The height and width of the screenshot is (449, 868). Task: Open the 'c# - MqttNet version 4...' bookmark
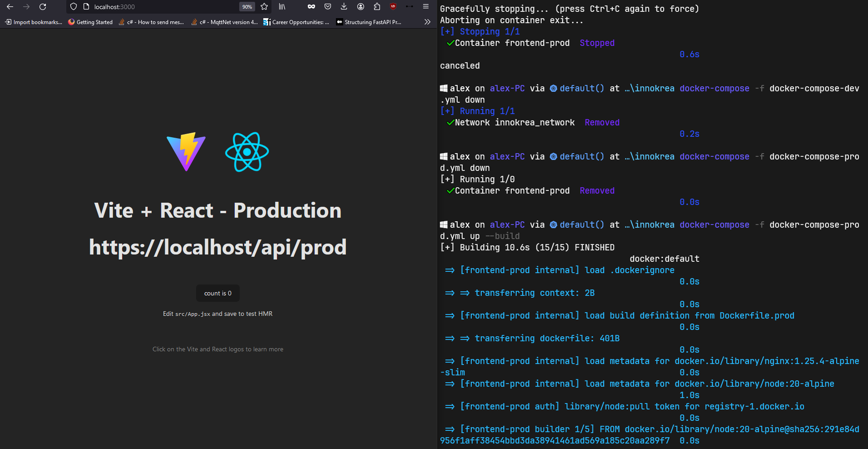pyautogui.click(x=224, y=22)
